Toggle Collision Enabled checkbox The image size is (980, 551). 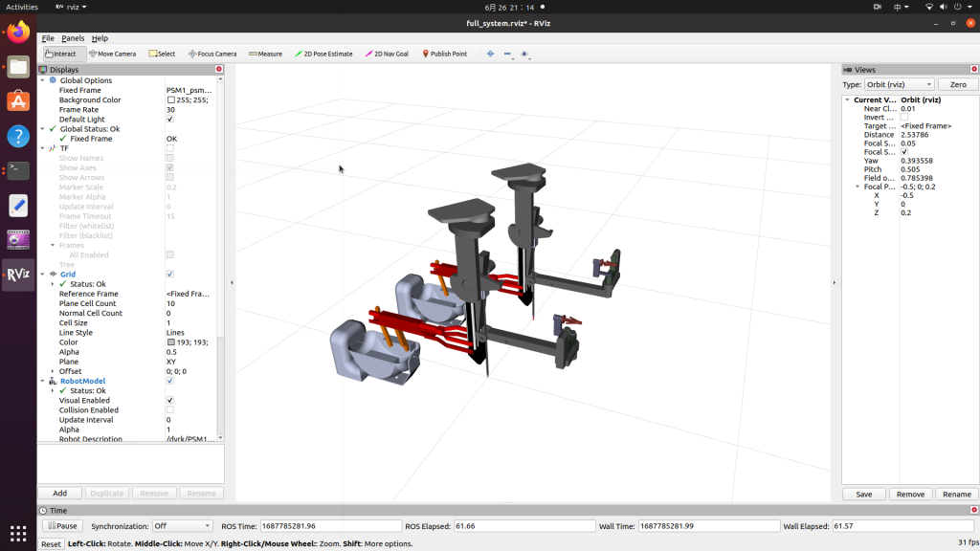coord(170,409)
